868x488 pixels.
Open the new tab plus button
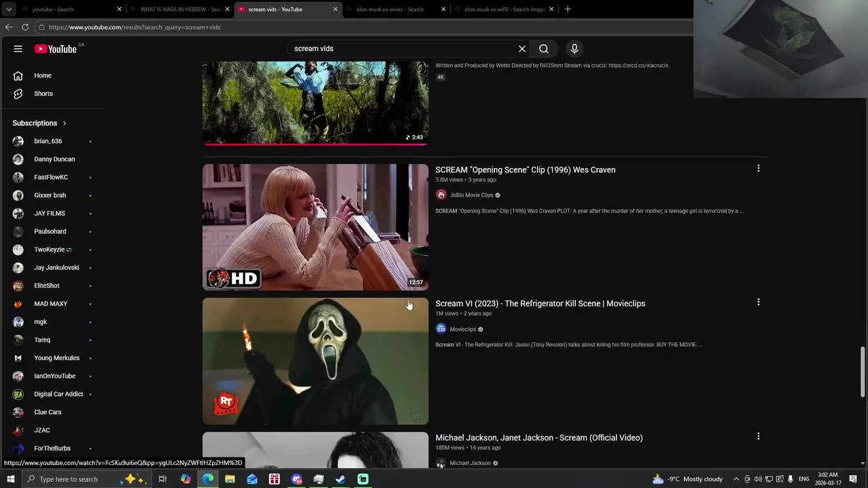click(568, 9)
